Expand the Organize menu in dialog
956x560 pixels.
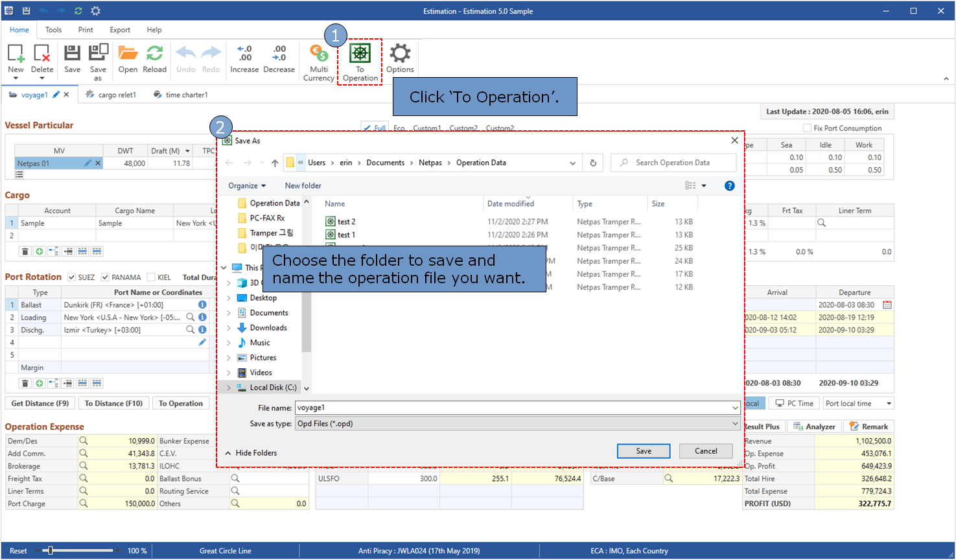246,186
